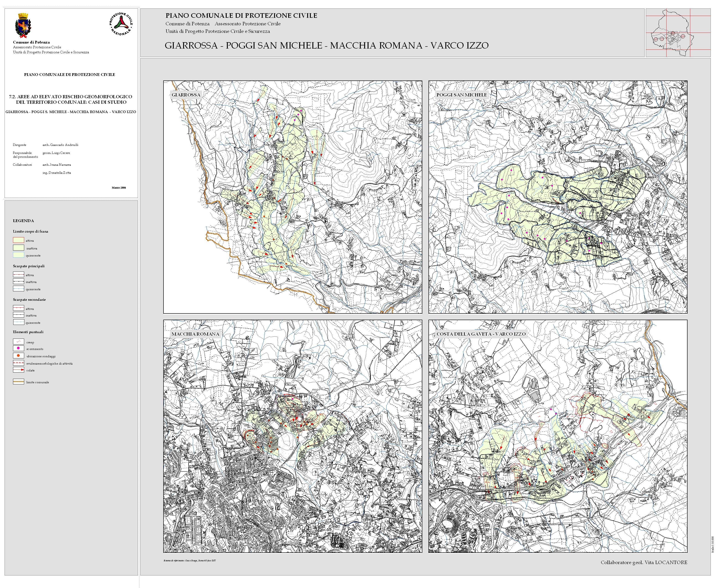Viewport: 724px width, 588px height.
Task: Click 'geom. Luigi Cecere' name
Action: click(56, 153)
